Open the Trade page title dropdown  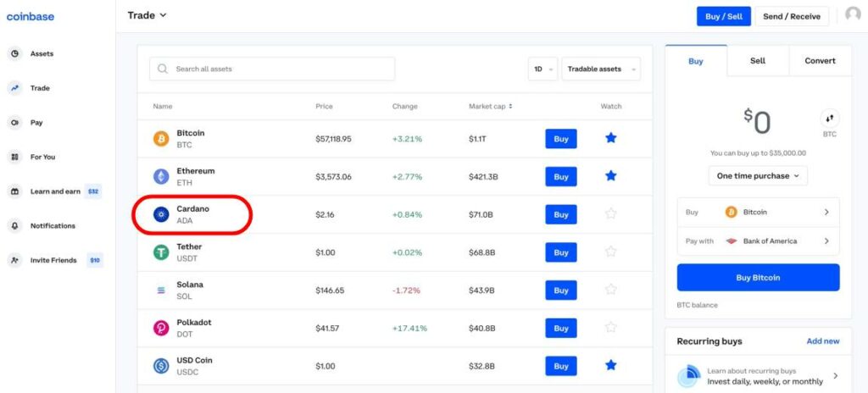pos(147,15)
